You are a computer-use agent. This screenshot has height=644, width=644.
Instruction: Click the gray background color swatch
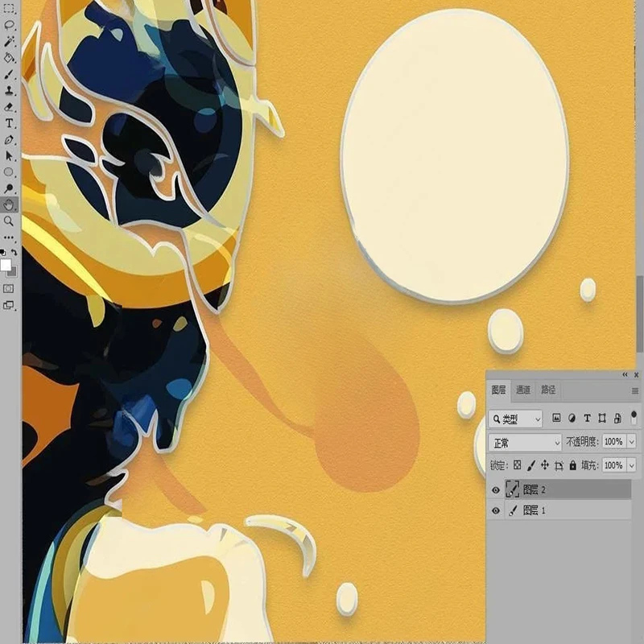[13, 272]
